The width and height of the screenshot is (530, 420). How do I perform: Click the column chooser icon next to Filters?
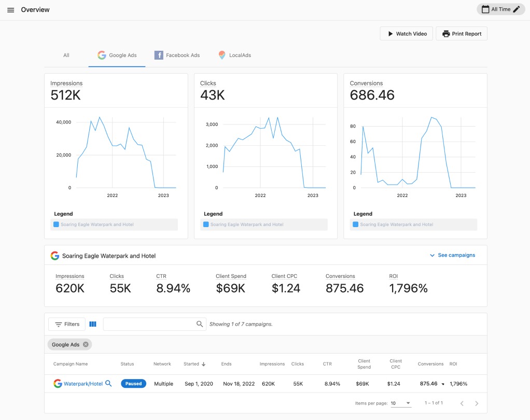click(93, 324)
